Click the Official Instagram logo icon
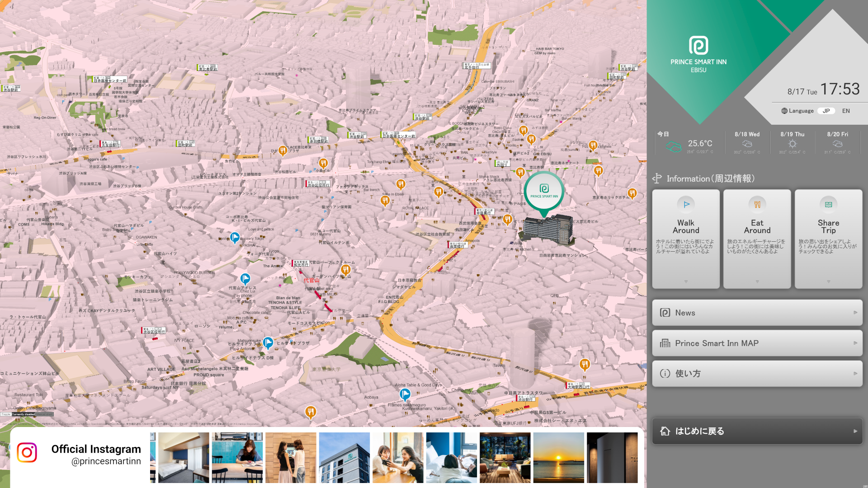Screen dimensions: 868x488 click(x=27, y=452)
